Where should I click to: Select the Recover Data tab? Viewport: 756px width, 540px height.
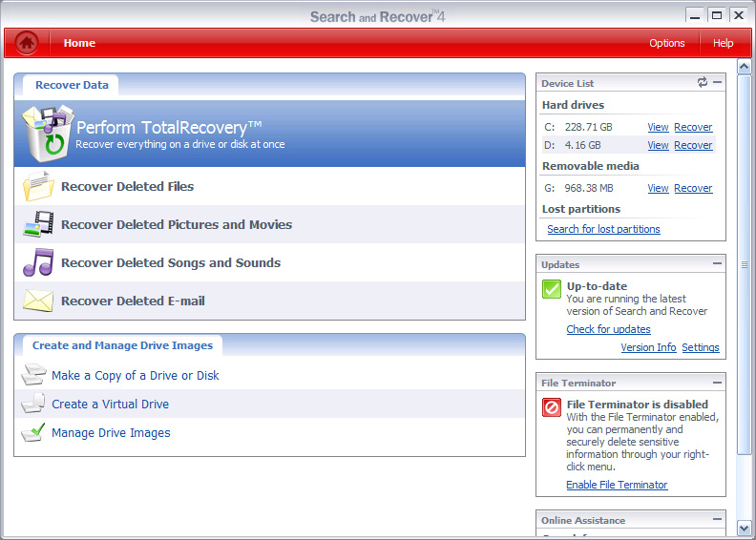click(72, 85)
